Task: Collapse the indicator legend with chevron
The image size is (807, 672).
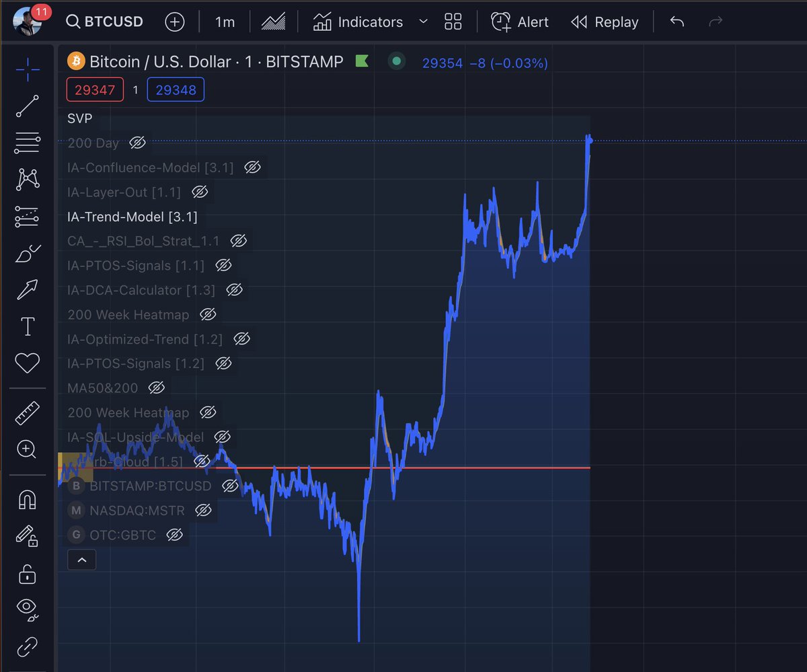Action: 81,560
